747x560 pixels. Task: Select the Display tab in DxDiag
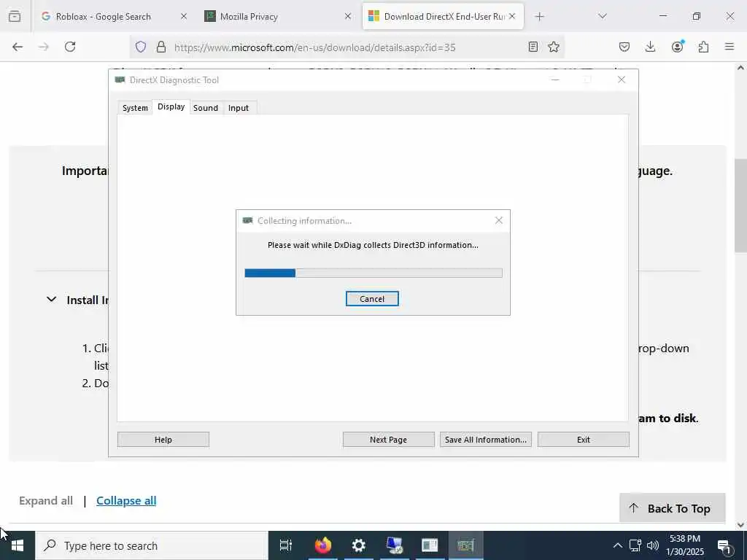[x=171, y=106]
